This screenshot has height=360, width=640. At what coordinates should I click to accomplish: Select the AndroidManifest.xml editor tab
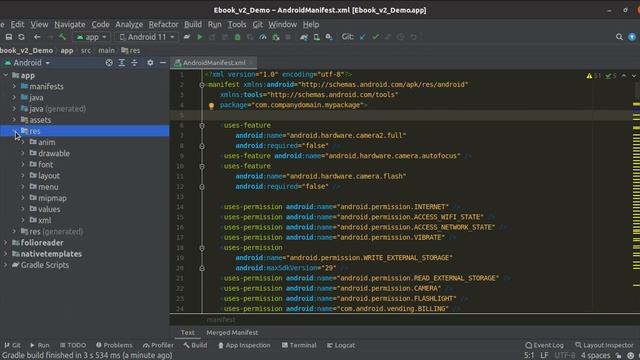pos(214,63)
